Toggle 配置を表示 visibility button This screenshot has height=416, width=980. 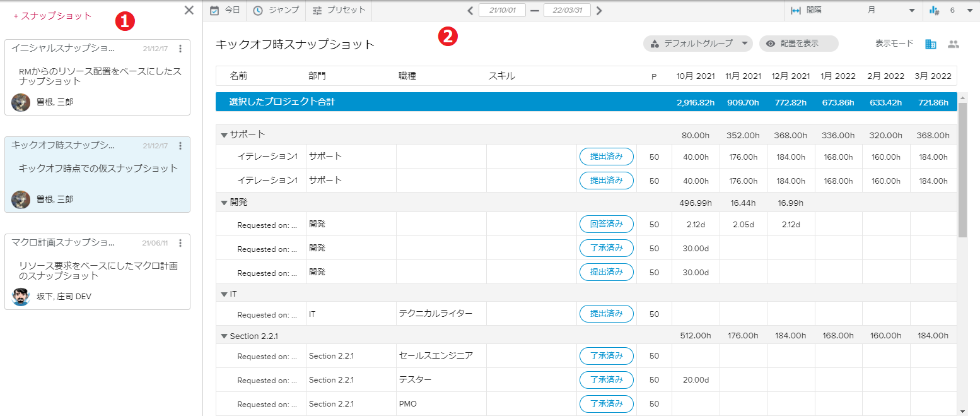click(798, 44)
